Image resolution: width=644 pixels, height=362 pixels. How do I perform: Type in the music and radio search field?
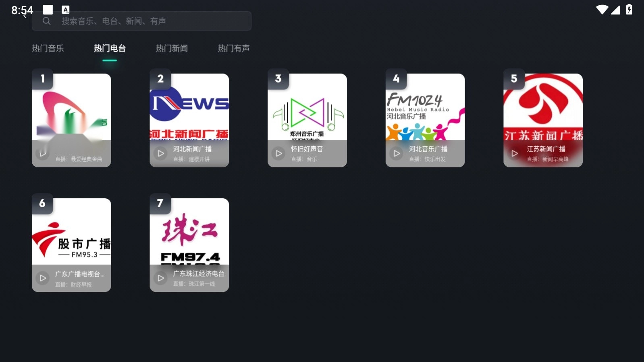point(153,21)
